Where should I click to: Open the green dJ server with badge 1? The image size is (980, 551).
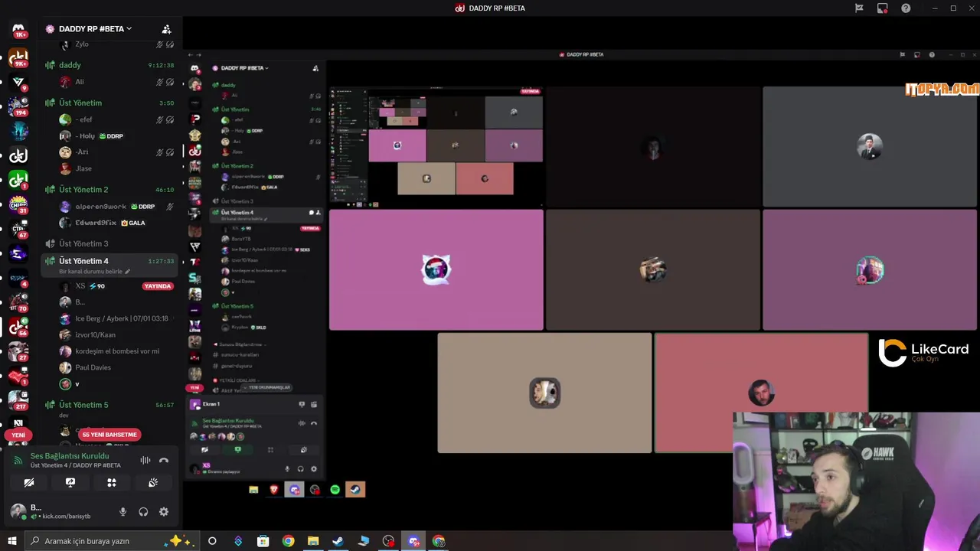point(18,181)
